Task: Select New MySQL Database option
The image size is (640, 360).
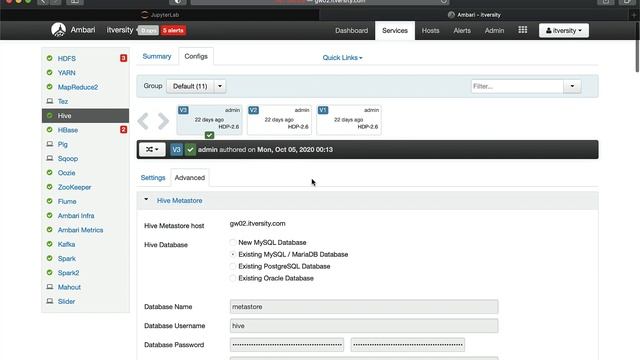Action: [233, 242]
